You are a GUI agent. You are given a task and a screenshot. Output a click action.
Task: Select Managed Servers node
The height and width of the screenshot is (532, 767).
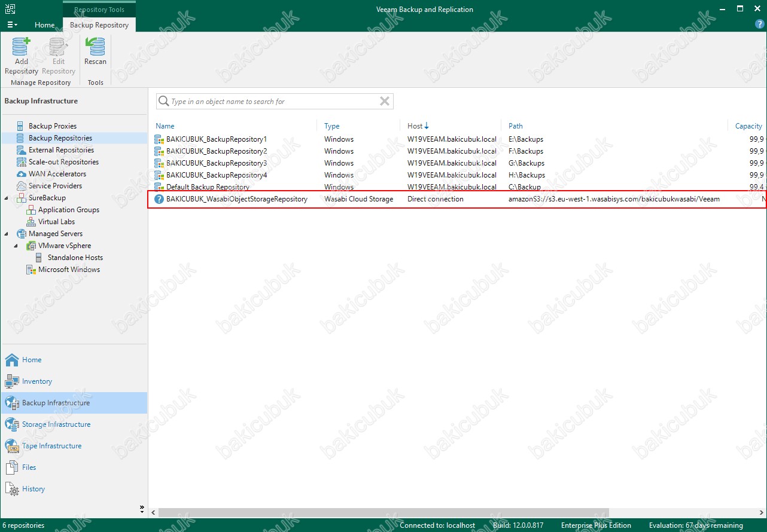coord(56,234)
